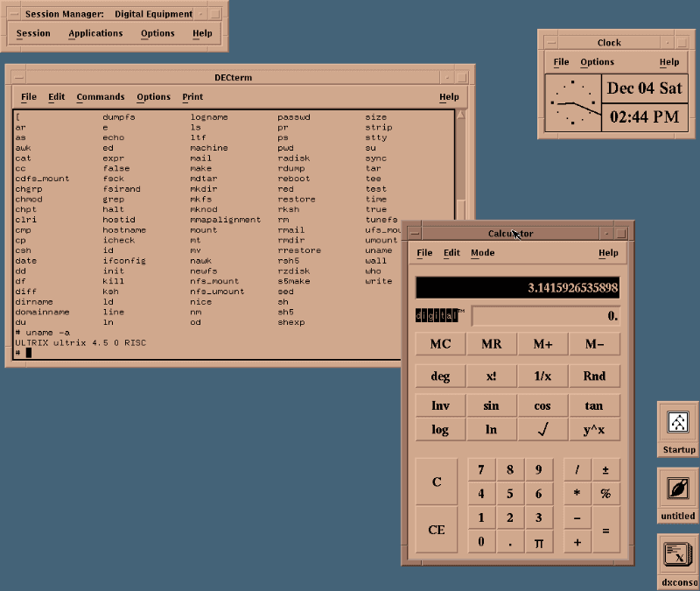Toggle the deg angle mode button
700x591 pixels.
coord(440,376)
